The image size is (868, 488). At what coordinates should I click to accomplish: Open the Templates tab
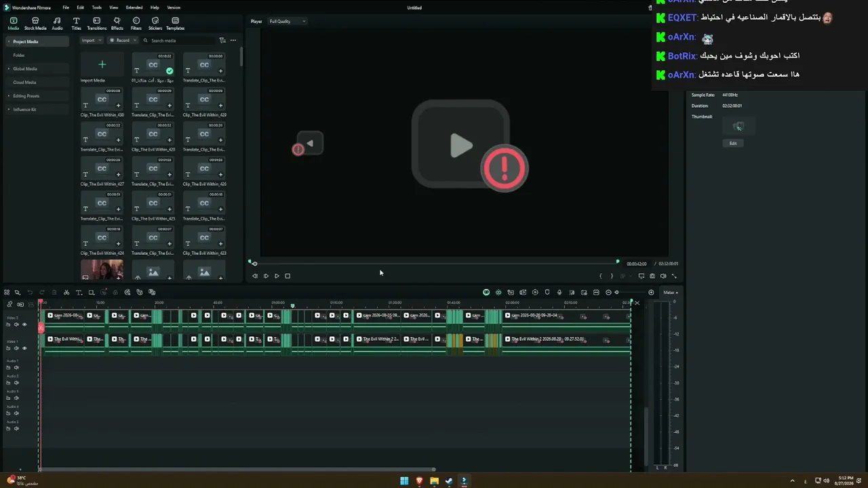(175, 24)
